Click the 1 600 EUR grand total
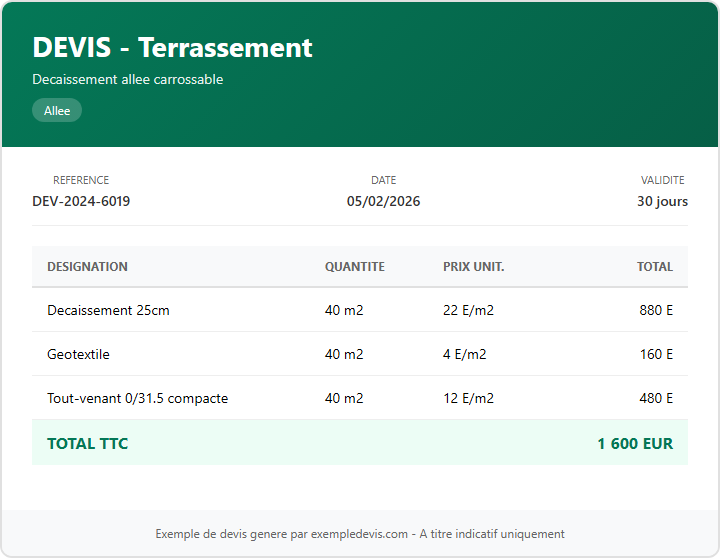Viewport: 720px width, 558px height. pos(635,443)
